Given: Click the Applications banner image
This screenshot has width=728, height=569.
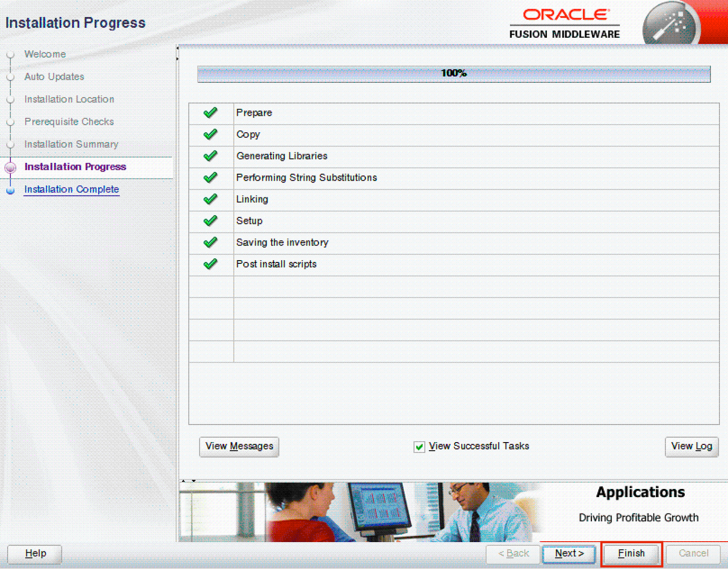Looking at the screenshot, I should pos(360,512).
